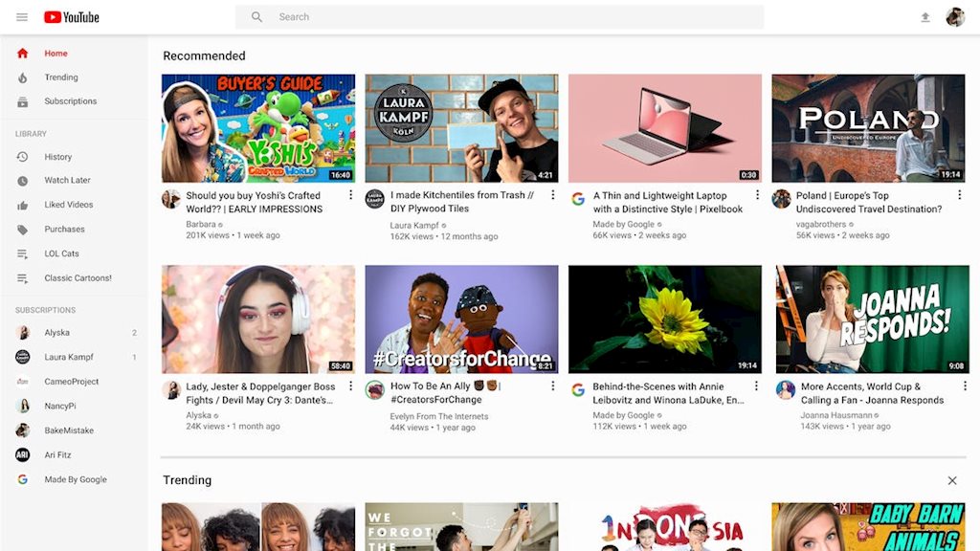The height and width of the screenshot is (551, 980).
Task: Click the upload video icon
Action: coord(924,17)
